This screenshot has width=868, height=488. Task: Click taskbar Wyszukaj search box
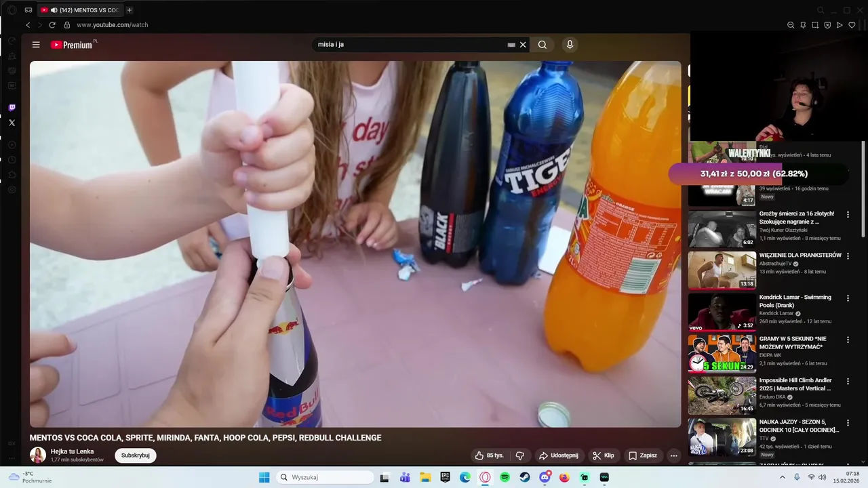click(x=325, y=477)
